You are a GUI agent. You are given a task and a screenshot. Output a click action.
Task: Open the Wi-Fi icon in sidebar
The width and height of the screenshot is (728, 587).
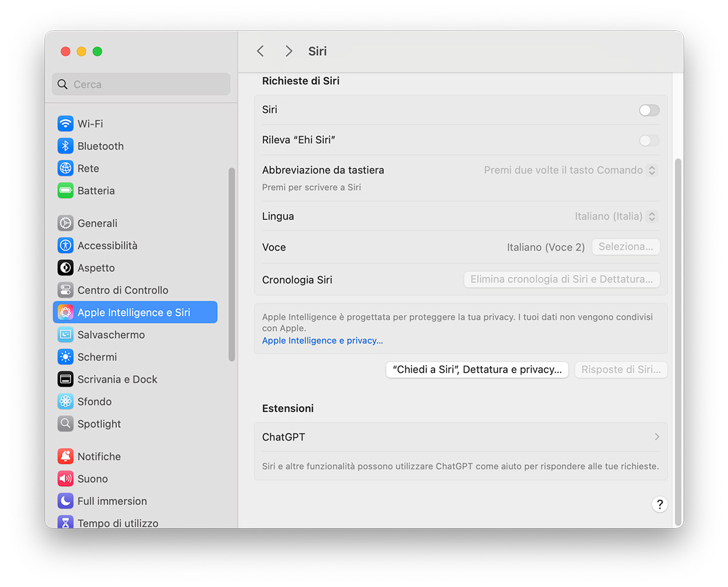66,124
